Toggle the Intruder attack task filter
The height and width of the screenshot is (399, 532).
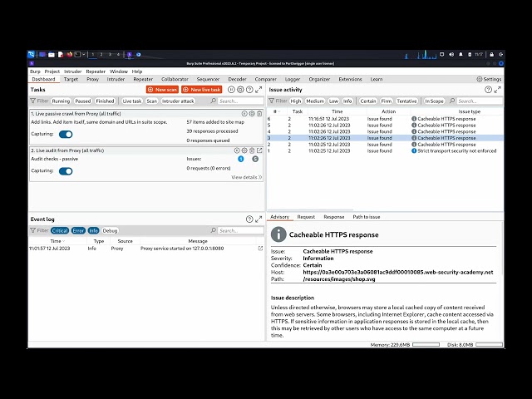(x=178, y=101)
